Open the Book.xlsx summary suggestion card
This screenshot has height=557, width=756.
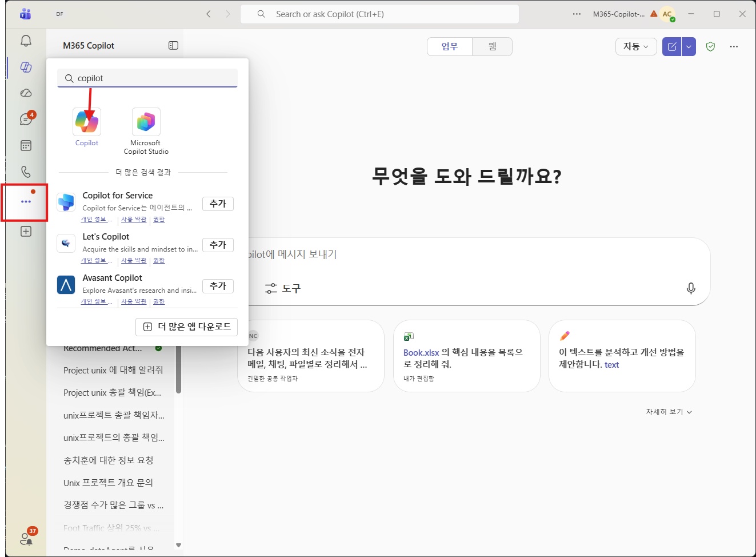[466, 356]
